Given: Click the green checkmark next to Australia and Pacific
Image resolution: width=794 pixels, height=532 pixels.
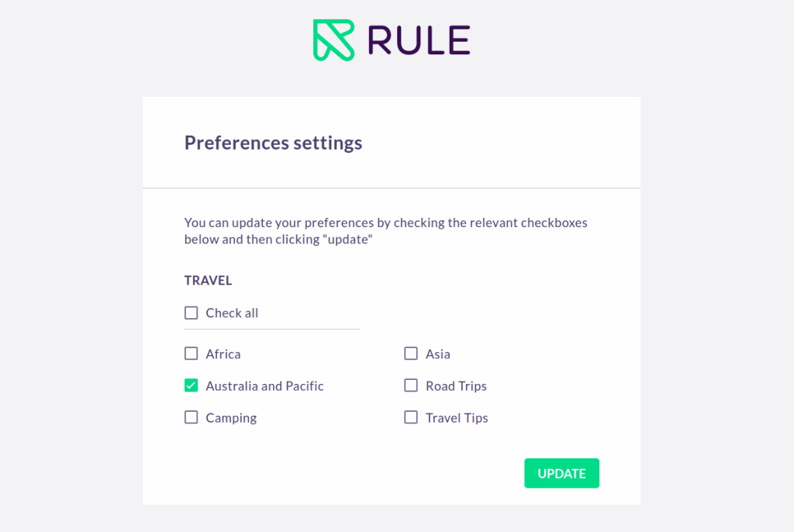Looking at the screenshot, I should 191,385.
